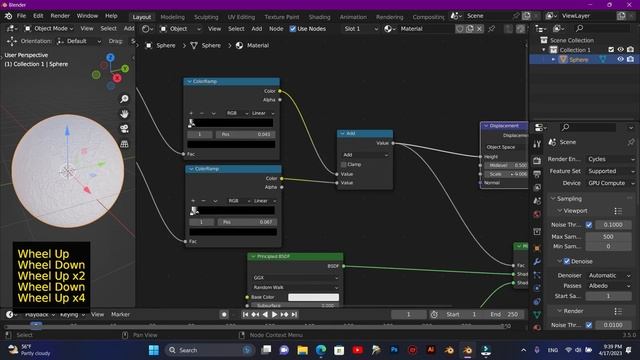
Task: Switch perspective/orthographic grid icon
Action: (x=124, y=144)
